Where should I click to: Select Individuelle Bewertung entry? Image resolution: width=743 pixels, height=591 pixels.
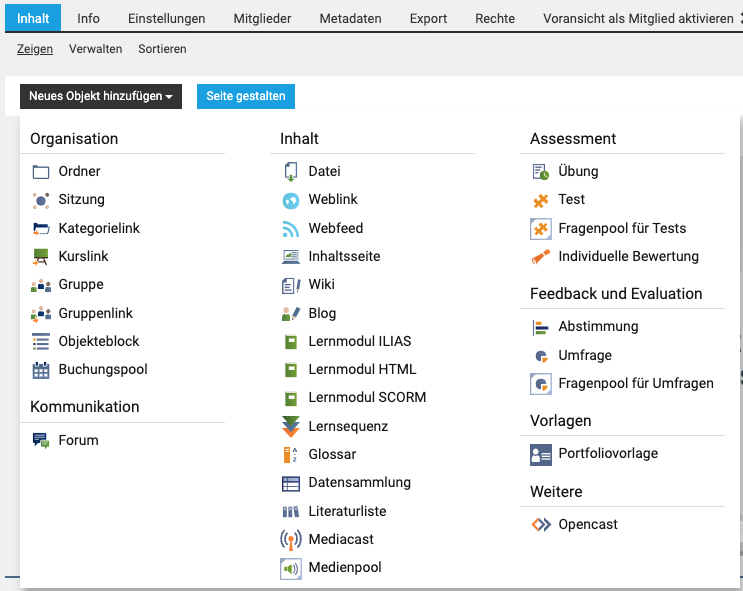pos(628,257)
